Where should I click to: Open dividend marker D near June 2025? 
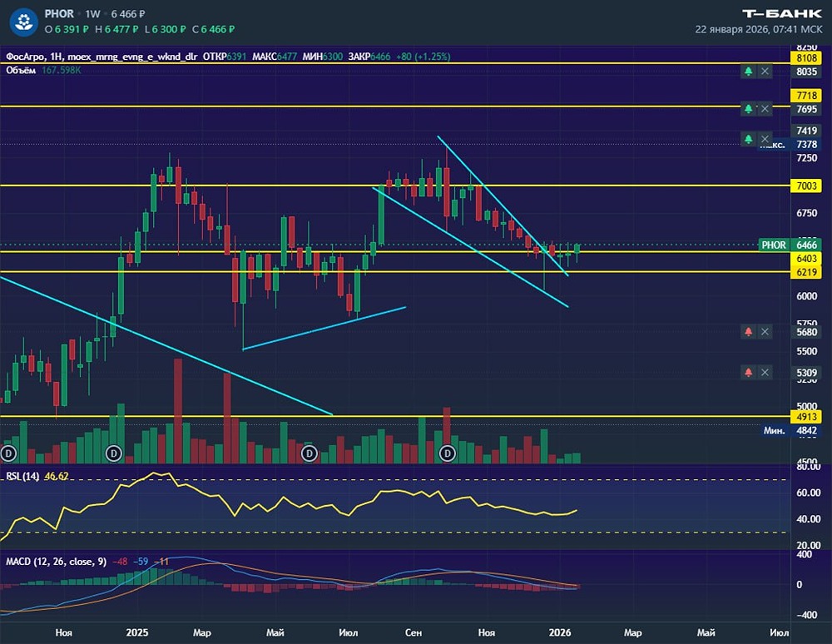309,453
